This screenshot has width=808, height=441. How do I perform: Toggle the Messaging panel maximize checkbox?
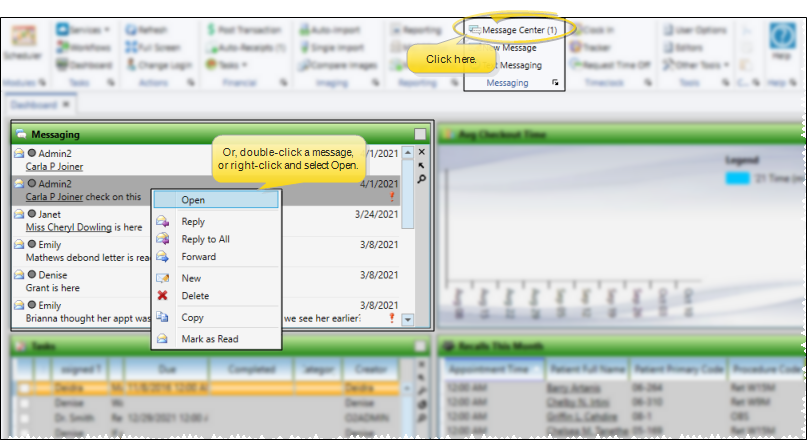pos(420,134)
